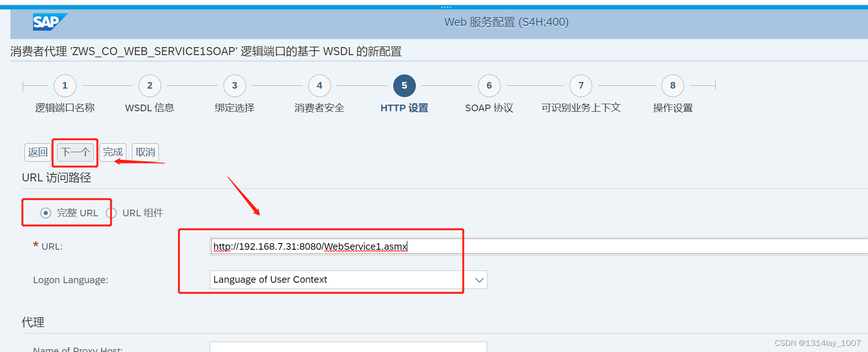The width and height of the screenshot is (868, 352).
Task: Click the Logon Language dropdown chevron
Action: 479,280
